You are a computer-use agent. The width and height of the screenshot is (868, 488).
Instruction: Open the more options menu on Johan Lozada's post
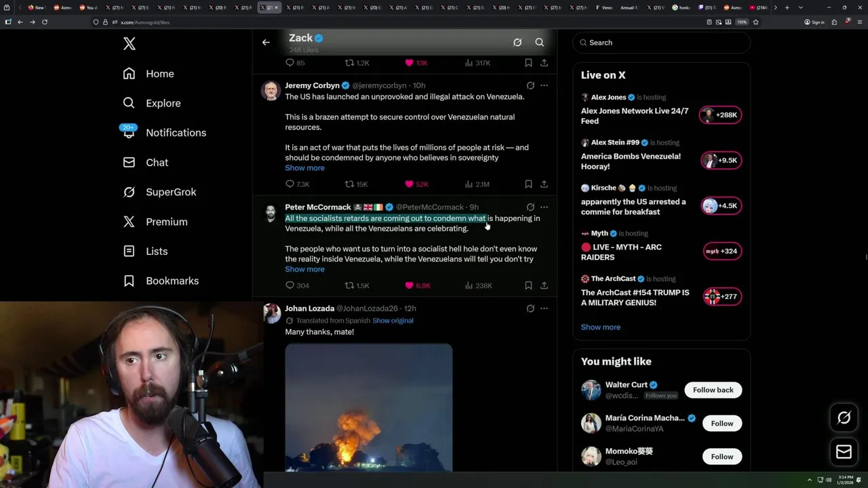point(544,309)
